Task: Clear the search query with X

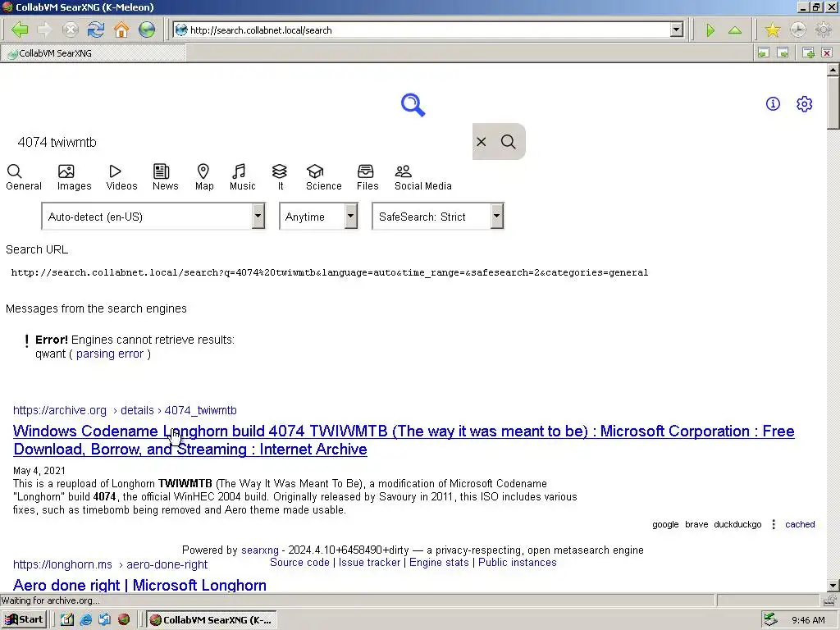Action: point(481,141)
